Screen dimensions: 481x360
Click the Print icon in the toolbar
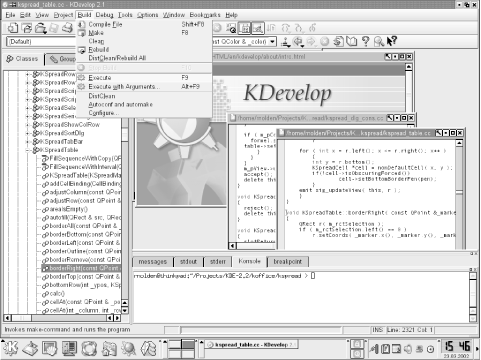(x=68, y=28)
